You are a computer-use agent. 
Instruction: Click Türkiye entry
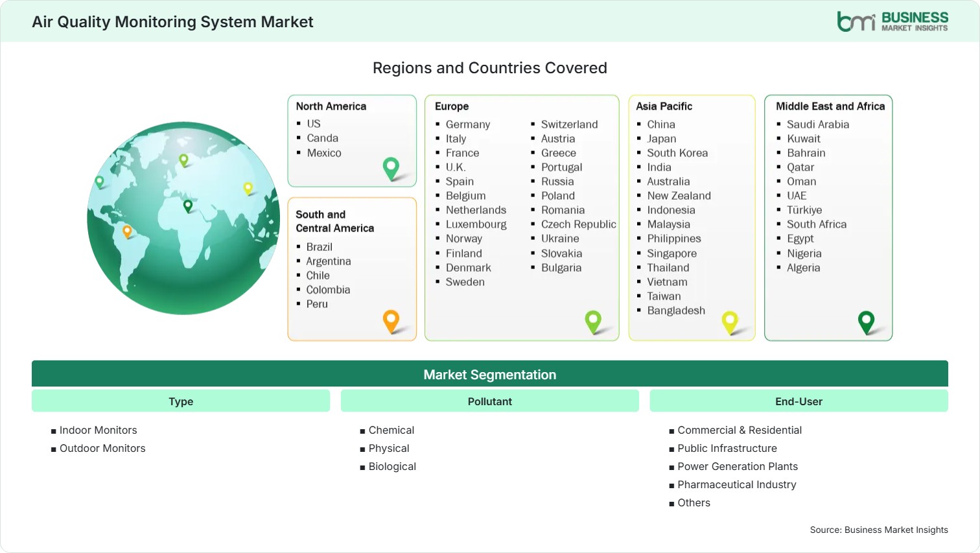click(804, 210)
